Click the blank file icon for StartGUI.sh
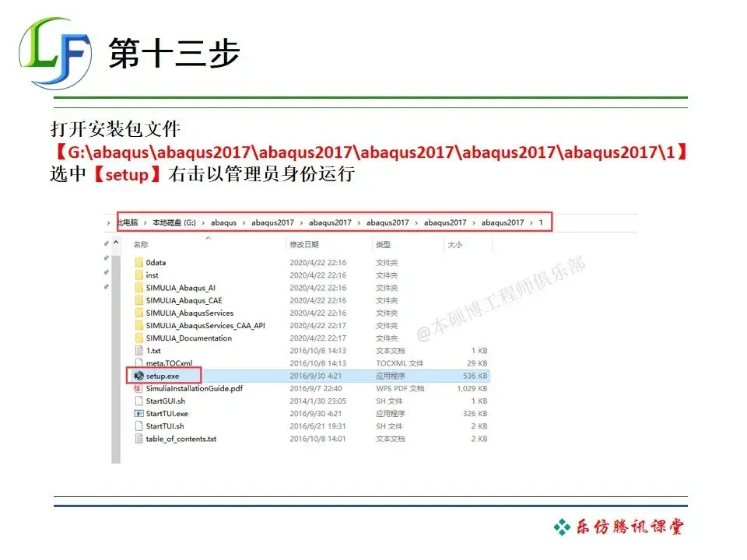The width and height of the screenshot is (747, 560). 139,401
